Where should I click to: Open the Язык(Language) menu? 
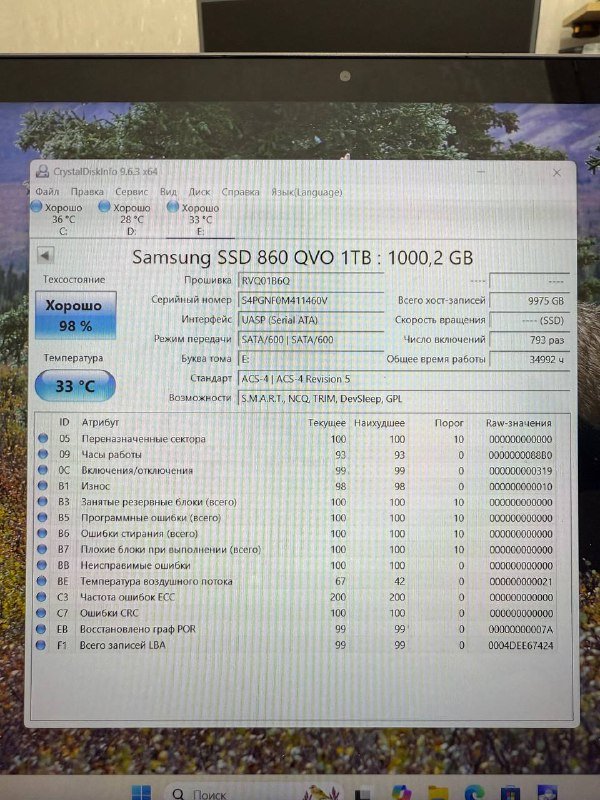(307, 192)
